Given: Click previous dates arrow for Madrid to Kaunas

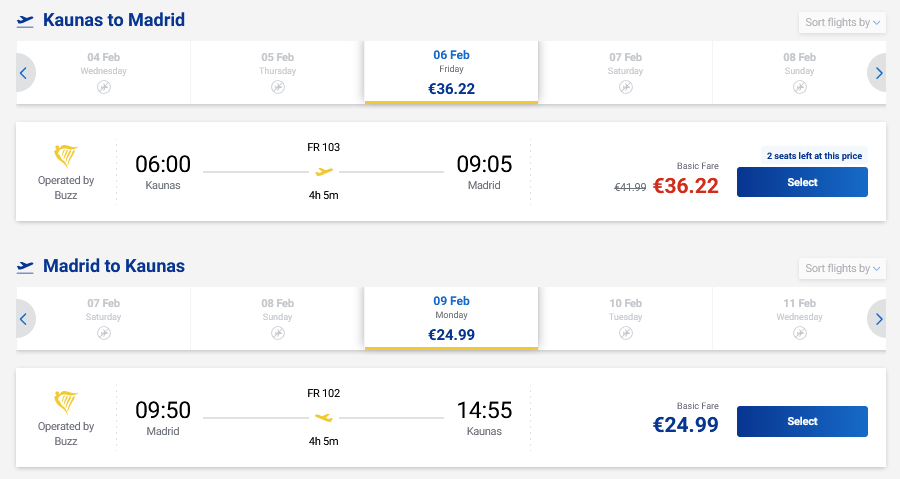Looking at the screenshot, I should coord(22,318).
